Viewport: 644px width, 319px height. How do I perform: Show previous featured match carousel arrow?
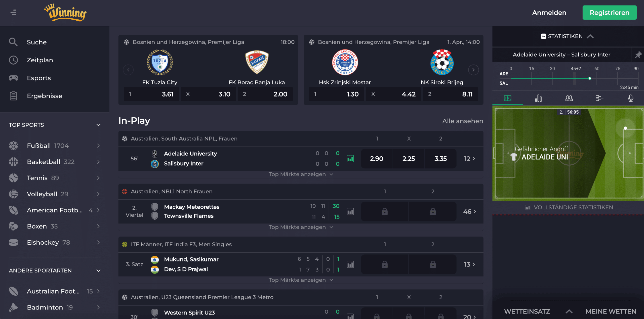click(128, 70)
